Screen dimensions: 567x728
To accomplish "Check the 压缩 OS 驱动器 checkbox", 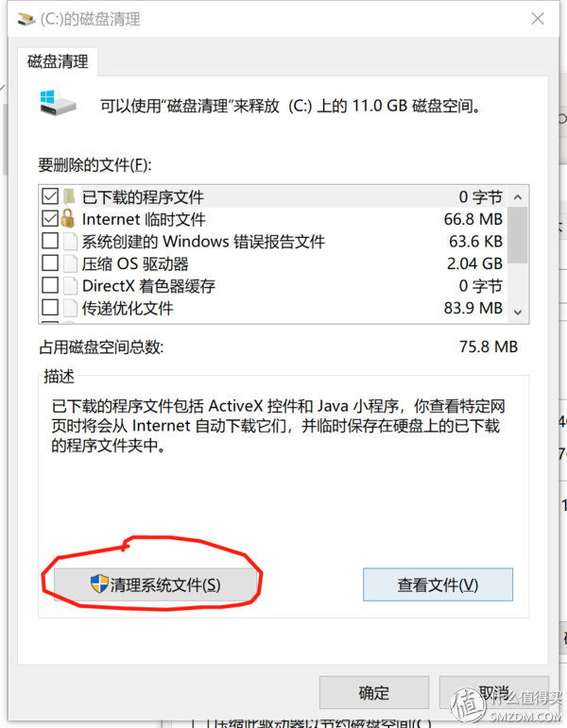I will pyautogui.click(x=50, y=263).
